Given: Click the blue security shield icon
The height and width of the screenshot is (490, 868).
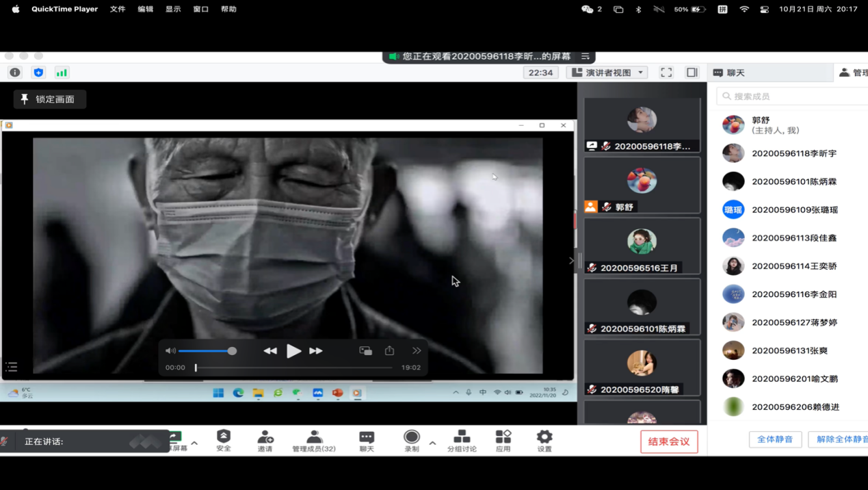Looking at the screenshot, I should click(x=38, y=73).
